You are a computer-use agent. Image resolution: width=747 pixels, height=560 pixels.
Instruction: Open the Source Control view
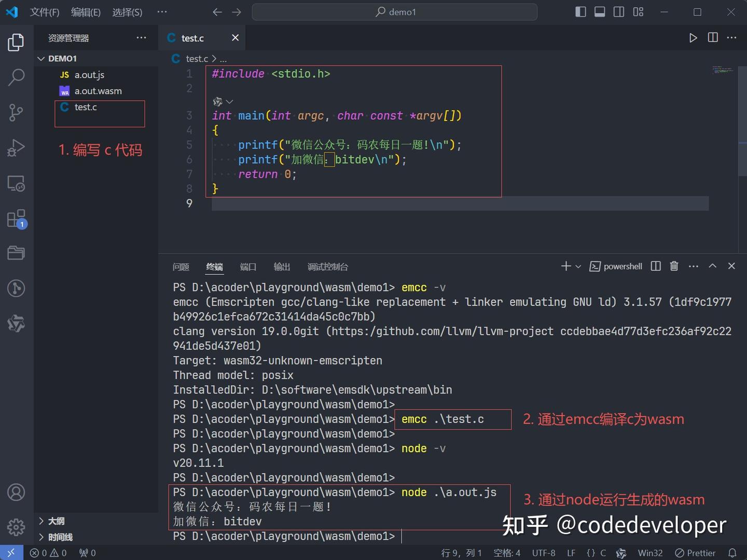[16, 113]
